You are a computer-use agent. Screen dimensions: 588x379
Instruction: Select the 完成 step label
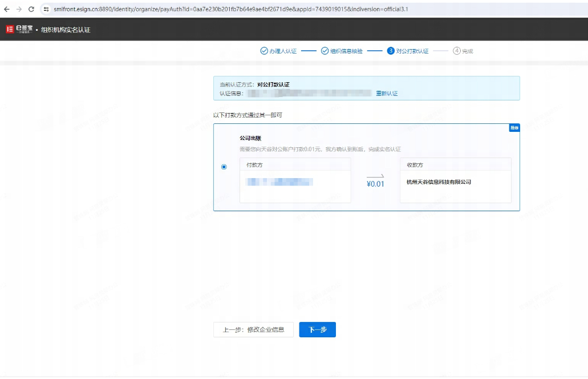tap(467, 51)
